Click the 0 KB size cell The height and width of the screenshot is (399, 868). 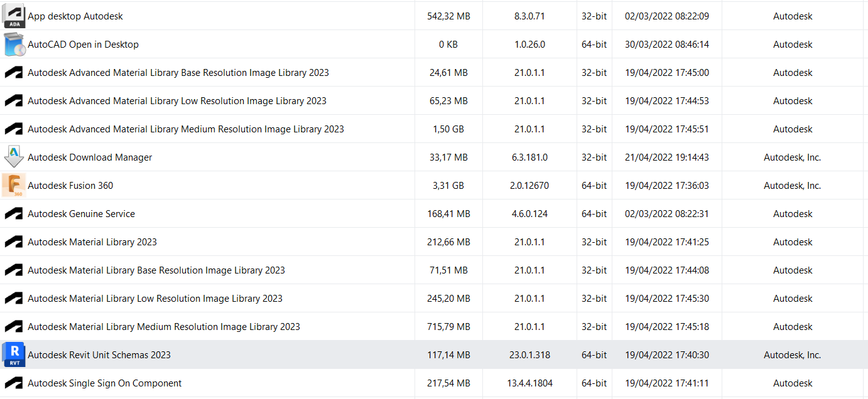tap(448, 45)
